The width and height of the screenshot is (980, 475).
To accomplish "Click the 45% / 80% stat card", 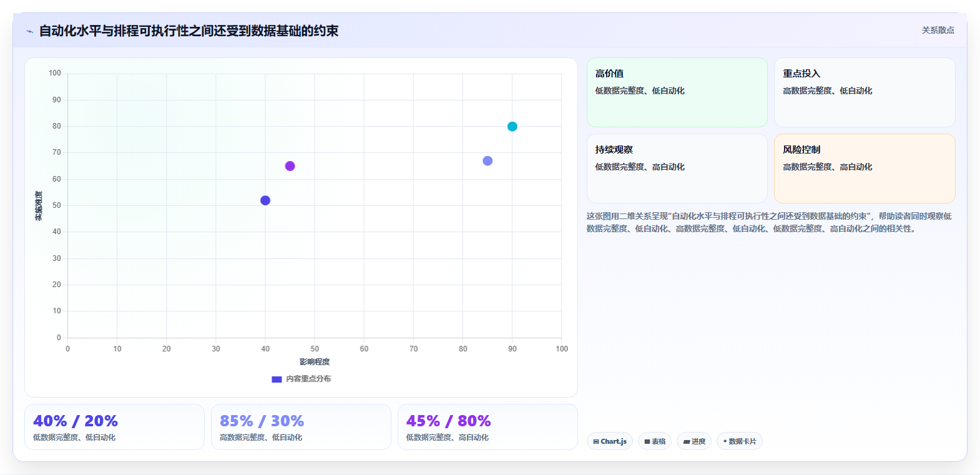I will (x=488, y=427).
